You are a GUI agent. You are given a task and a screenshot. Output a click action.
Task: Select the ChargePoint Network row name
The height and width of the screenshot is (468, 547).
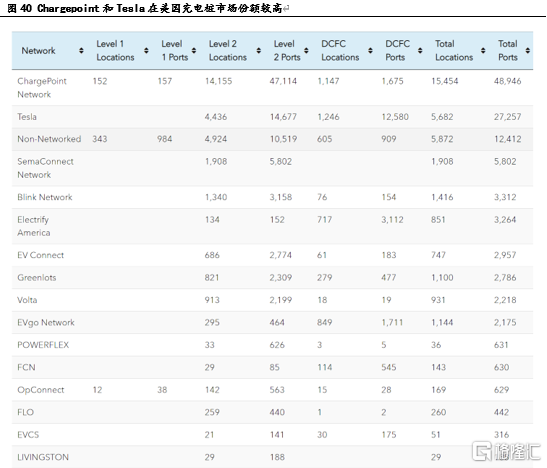click(x=42, y=88)
